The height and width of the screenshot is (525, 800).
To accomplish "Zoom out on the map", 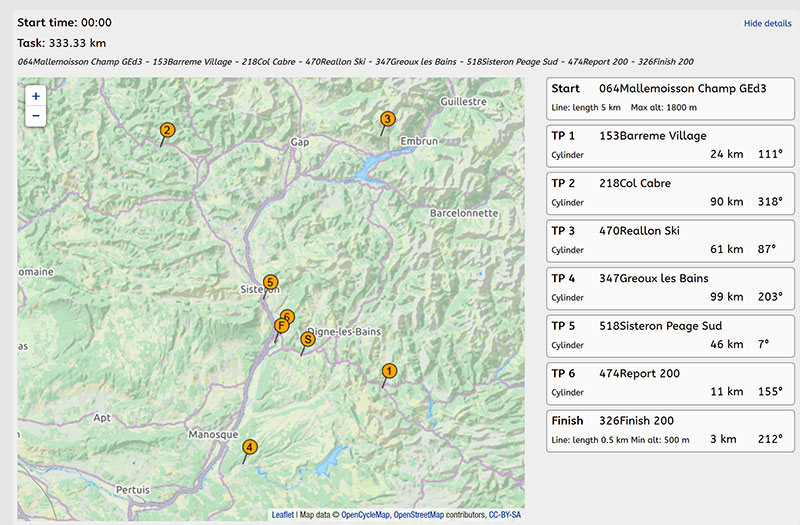I will (x=36, y=116).
